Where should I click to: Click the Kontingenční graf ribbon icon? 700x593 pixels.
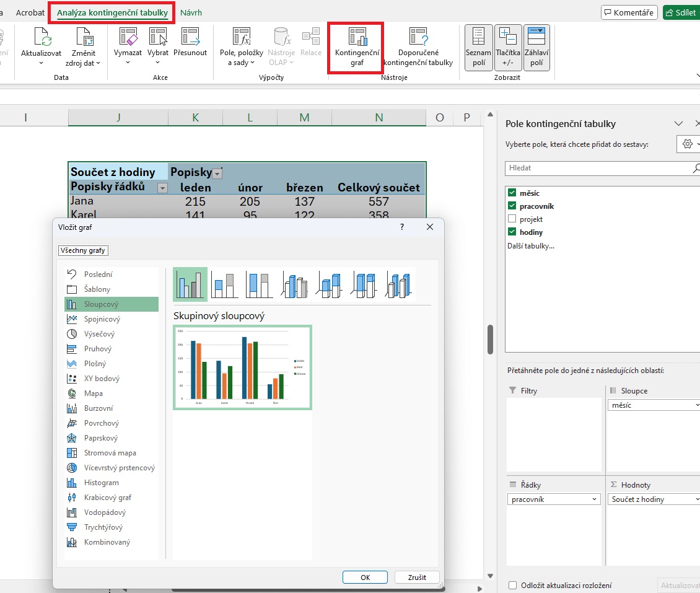[357, 38]
